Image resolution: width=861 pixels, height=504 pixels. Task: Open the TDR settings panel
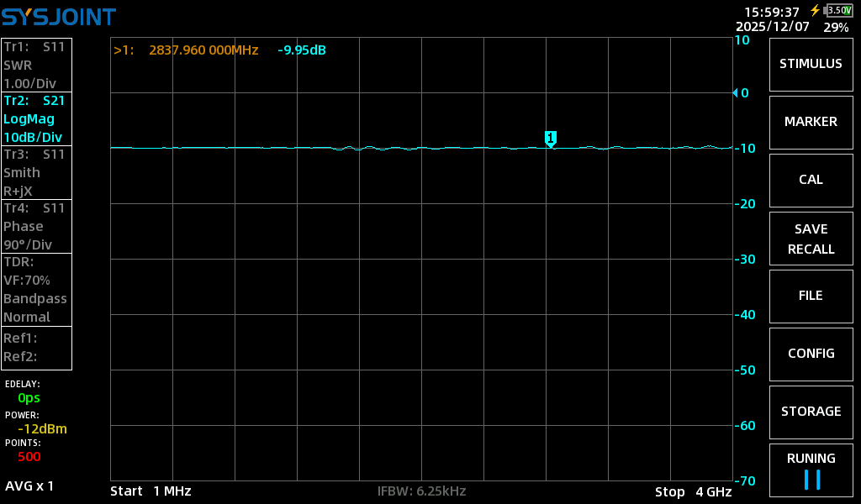tap(36, 289)
